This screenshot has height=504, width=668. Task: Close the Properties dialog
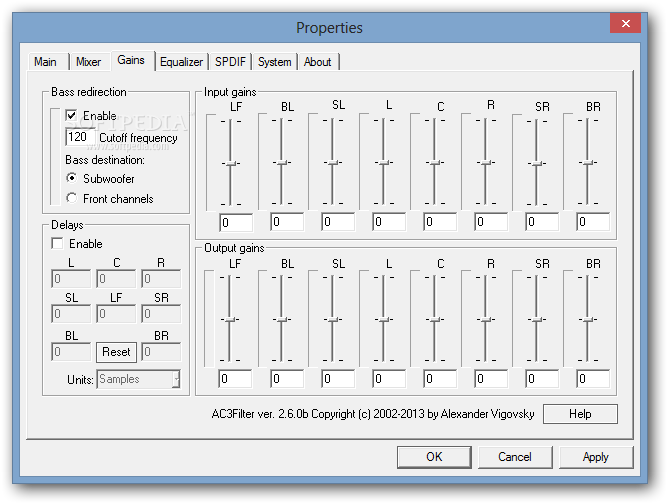coord(625,23)
